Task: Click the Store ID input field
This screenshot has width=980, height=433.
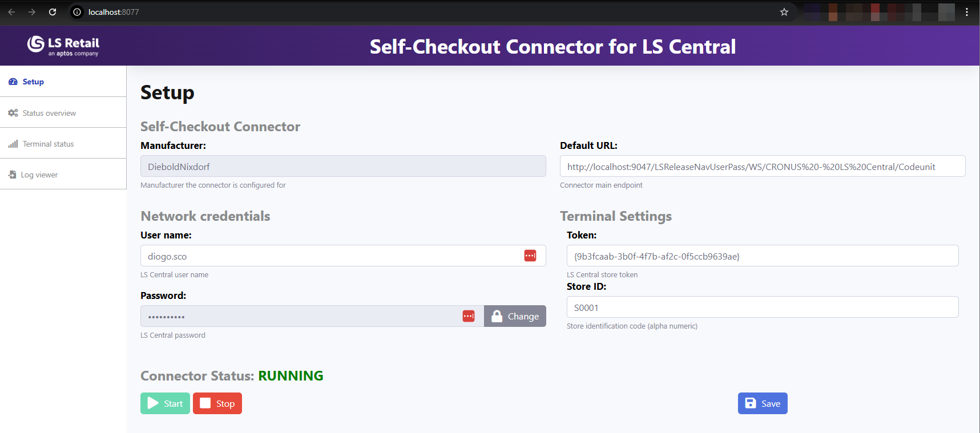Action: click(x=762, y=307)
